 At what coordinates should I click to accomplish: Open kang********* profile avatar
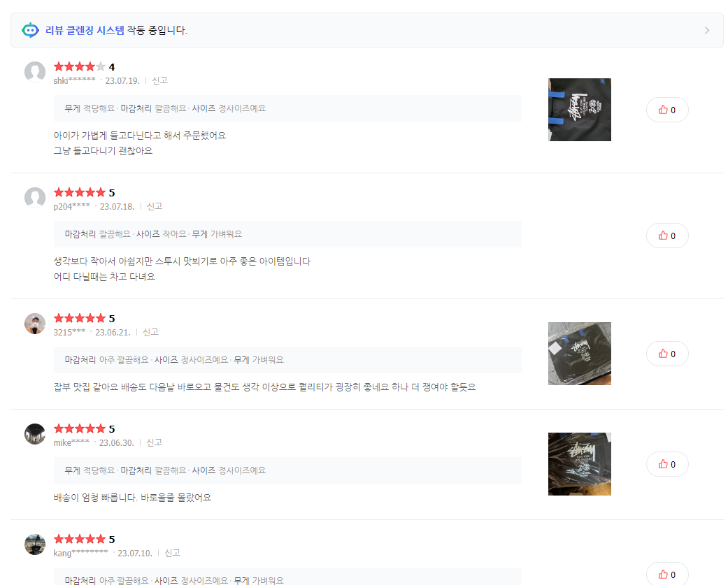pos(35,544)
